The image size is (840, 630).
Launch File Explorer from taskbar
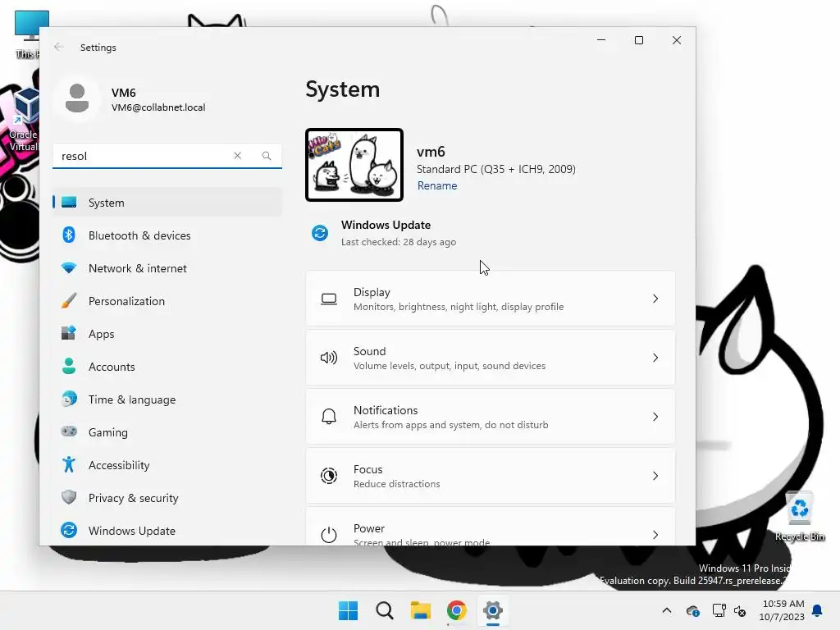(421, 610)
